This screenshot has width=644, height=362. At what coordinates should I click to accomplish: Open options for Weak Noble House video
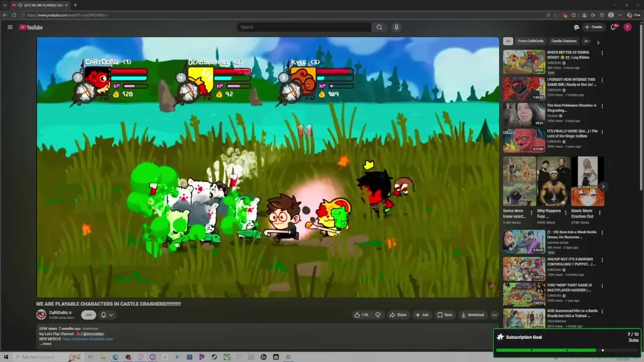pyautogui.click(x=602, y=233)
